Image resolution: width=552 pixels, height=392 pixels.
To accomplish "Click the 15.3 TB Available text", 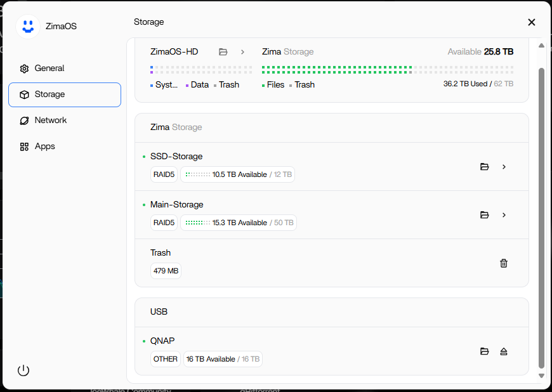I will (x=239, y=223).
